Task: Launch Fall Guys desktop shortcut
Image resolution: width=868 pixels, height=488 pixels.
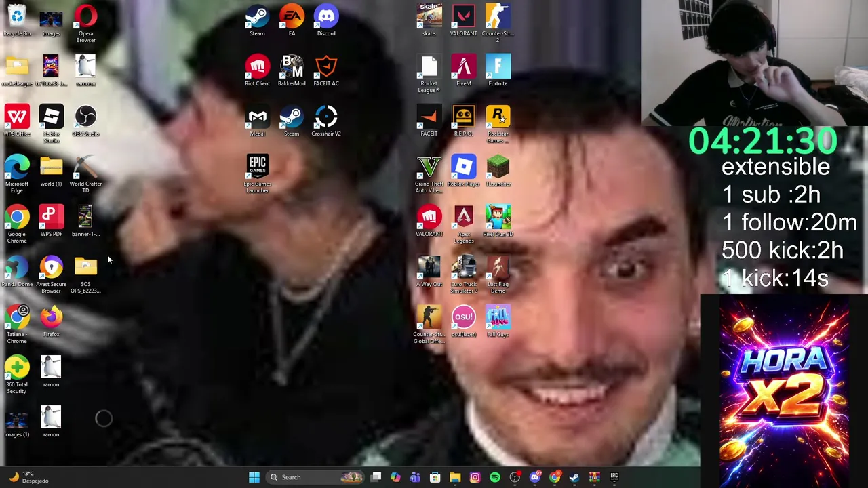Action: coord(498,321)
